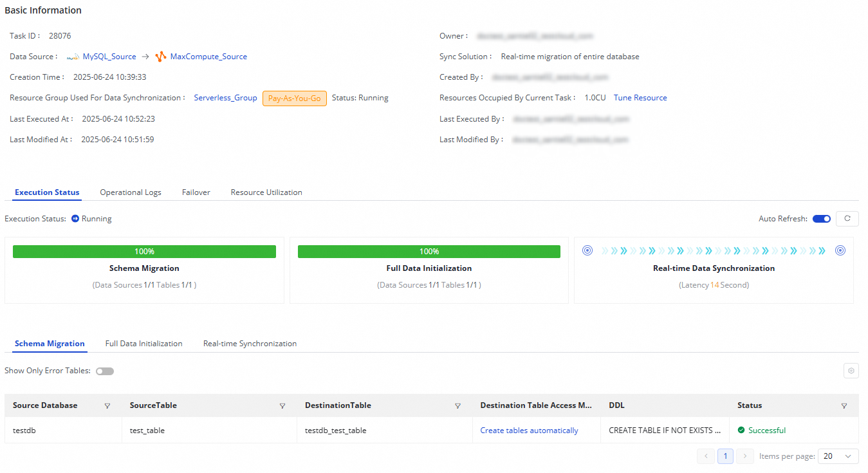This screenshot has width=868, height=473.
Task: Open the Serverless_Group link
Action: tap(226, 98)
